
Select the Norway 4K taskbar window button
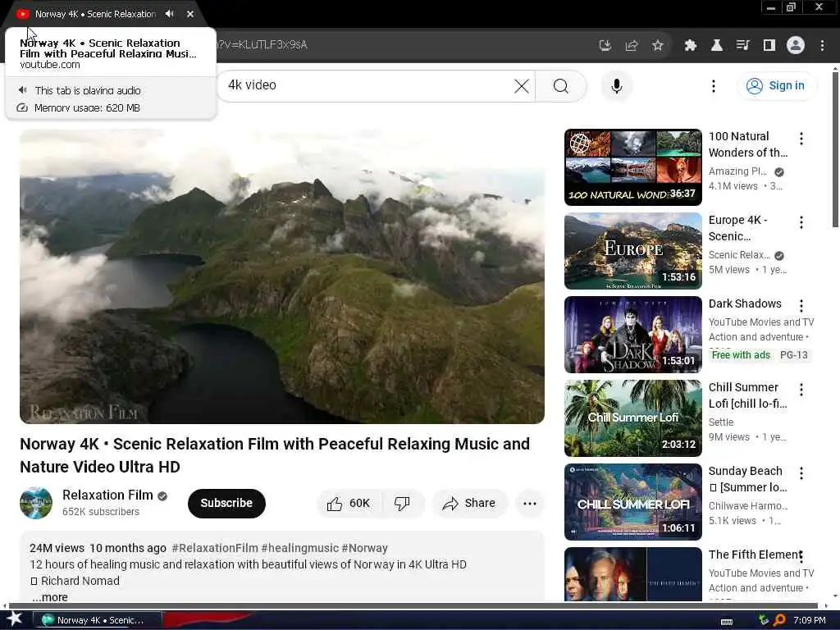point(97,620)
